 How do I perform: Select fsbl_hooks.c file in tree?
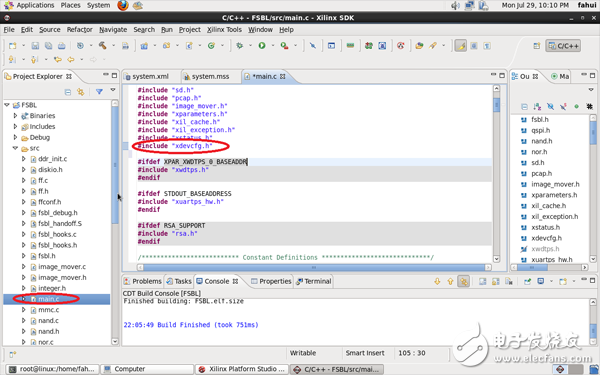[57, 234]
